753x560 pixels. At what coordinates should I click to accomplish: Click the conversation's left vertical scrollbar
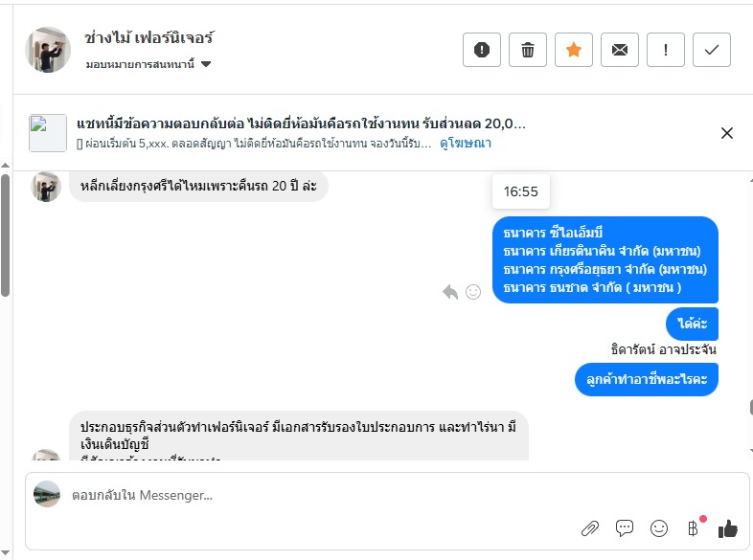click(x=6, y=235)
